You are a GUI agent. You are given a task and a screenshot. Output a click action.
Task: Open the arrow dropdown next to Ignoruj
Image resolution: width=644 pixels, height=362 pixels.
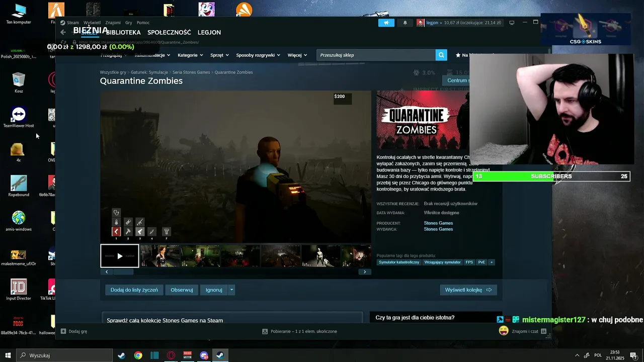[x=231, y=290]
